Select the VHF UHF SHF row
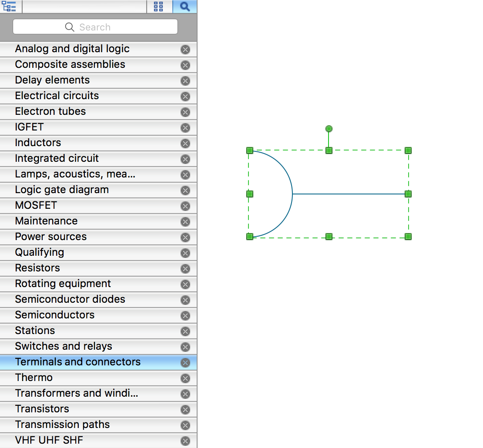The height and width of the screenshot is (448, 483). [98, 441]
